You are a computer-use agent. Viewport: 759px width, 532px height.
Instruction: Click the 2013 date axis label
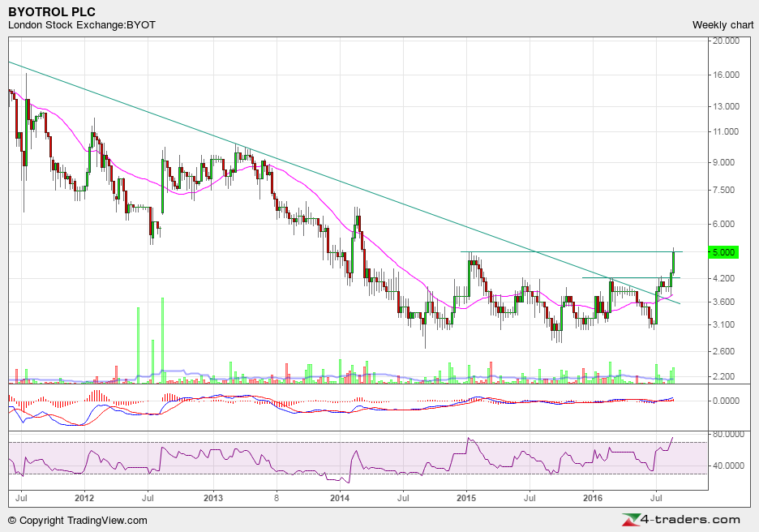(213, 498)
